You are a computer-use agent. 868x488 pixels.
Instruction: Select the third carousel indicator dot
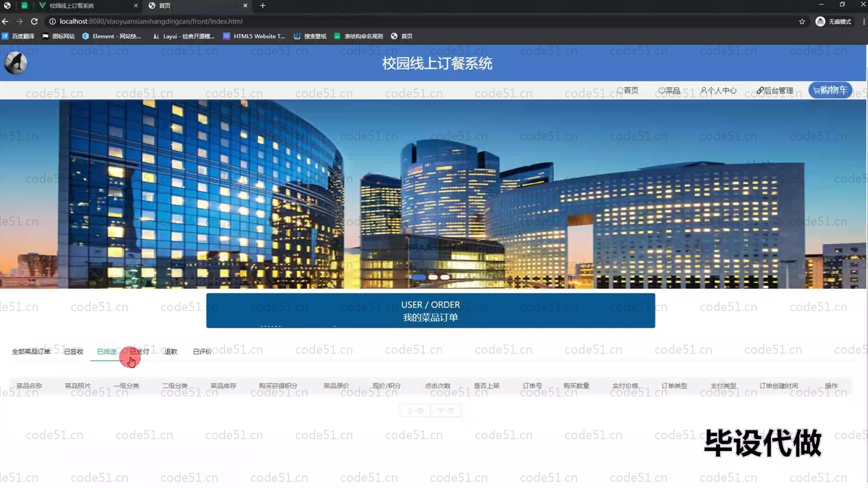445,277
